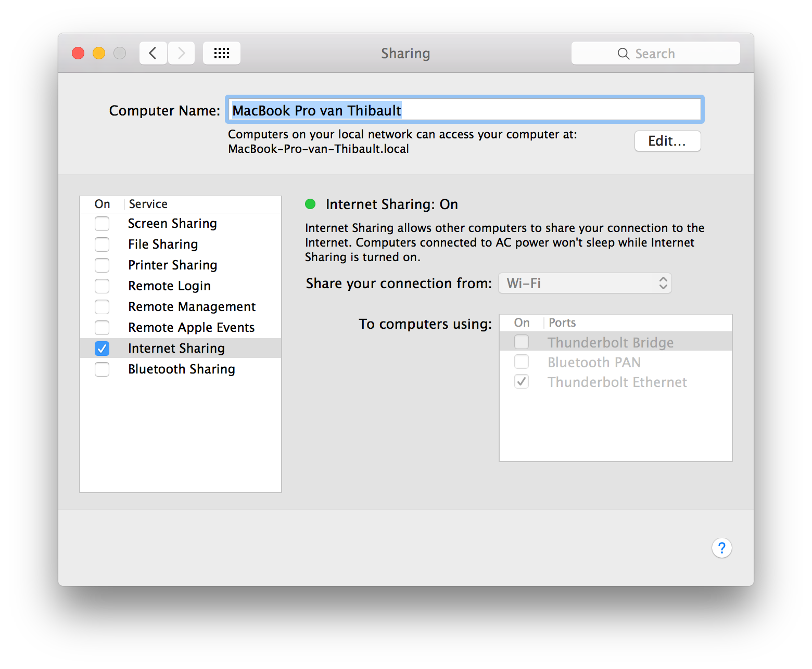
Task: Select the Internet Sharing service row
Action: pyautogui.click(x=181, y=348)
